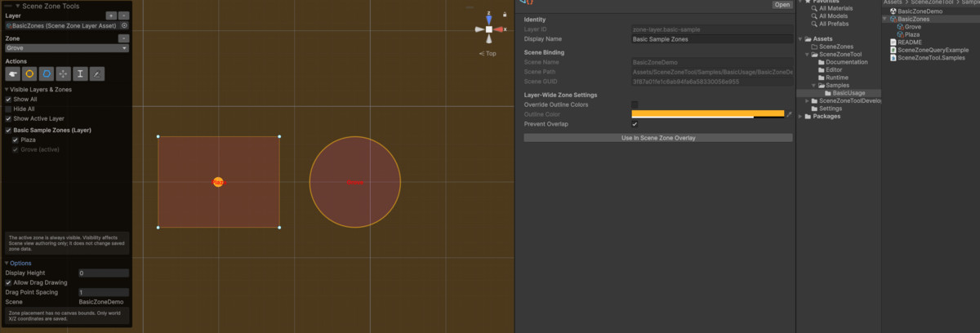The height and width of the screenshot is (333, 980).
Task: Open the All Prefabs saved search
Action: pyautogui.click(x=830, y=24)
